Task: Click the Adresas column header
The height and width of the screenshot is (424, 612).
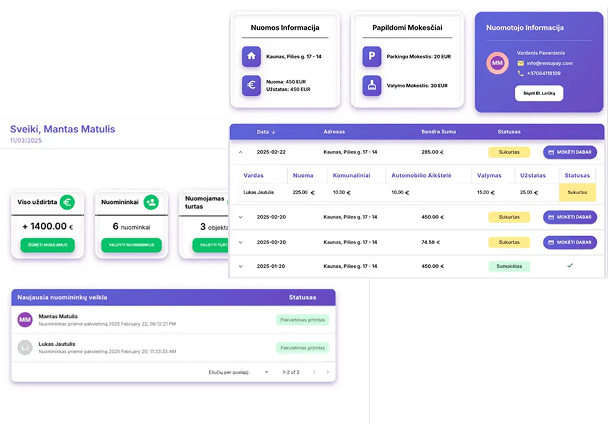Action: 334,132
